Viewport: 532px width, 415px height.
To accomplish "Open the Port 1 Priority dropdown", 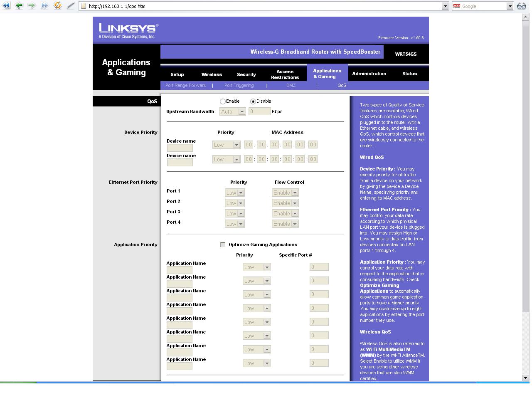I will pyautogui.click(x=235, y=193).
